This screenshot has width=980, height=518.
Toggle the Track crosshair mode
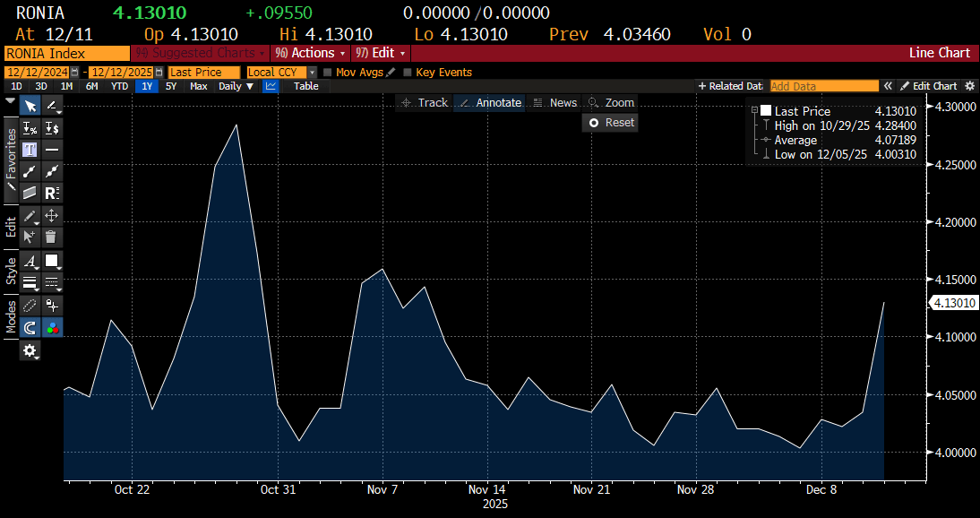[x=425, y=103]
